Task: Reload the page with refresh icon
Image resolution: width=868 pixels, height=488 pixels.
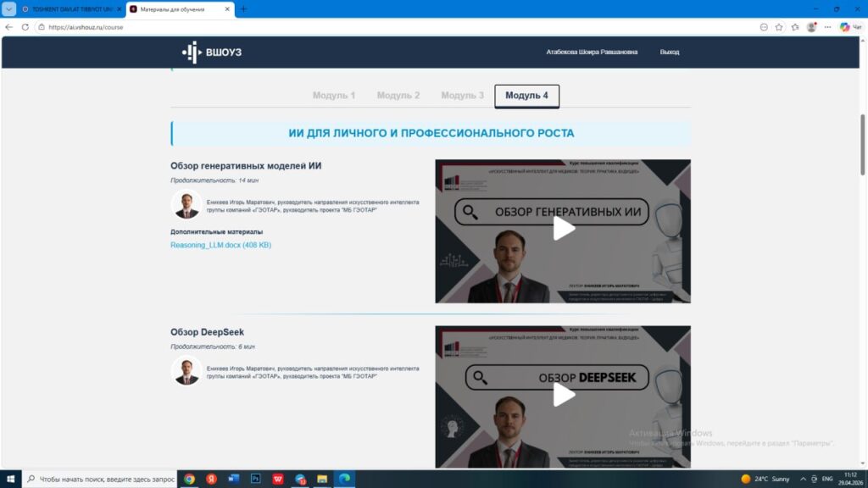Action: tap(25, 27)
